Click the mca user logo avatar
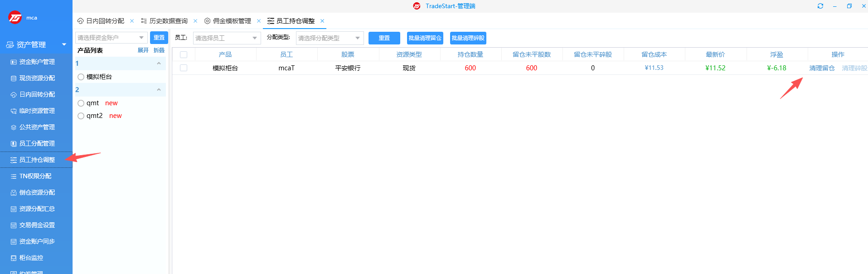 (15, 18)
